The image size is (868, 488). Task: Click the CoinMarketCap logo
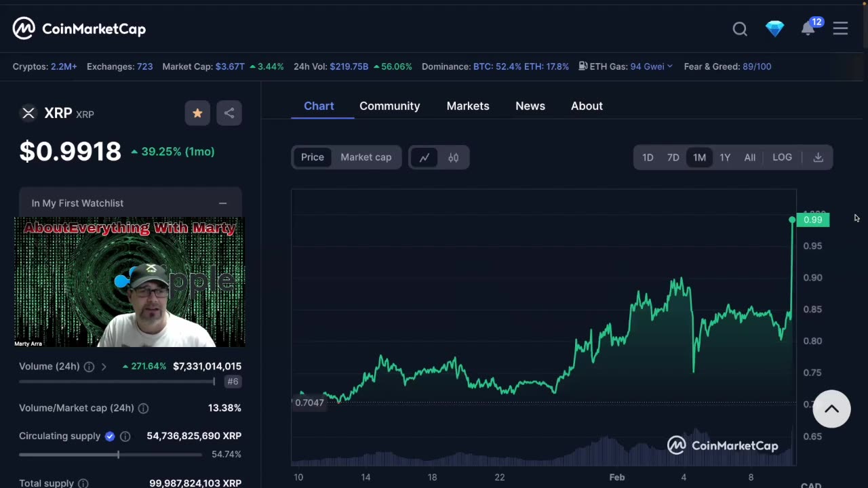[x=79, y=28]
